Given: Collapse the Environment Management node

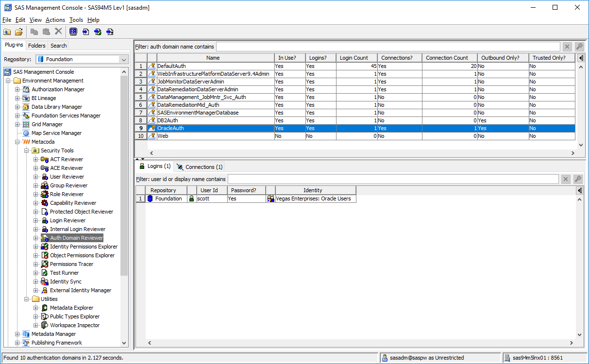Looking at the screenshot, I should (8, 81).
